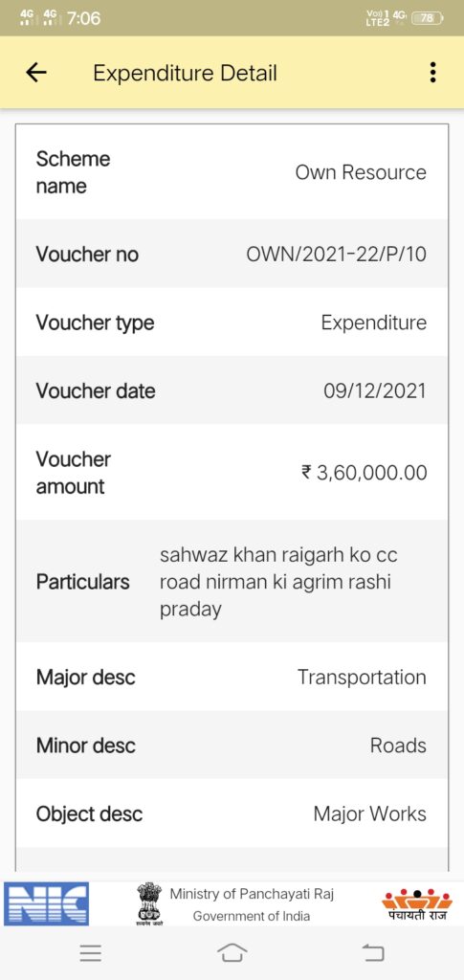Tap the Roads minor description value
The image size is (464, 980).
coord(398,745)
